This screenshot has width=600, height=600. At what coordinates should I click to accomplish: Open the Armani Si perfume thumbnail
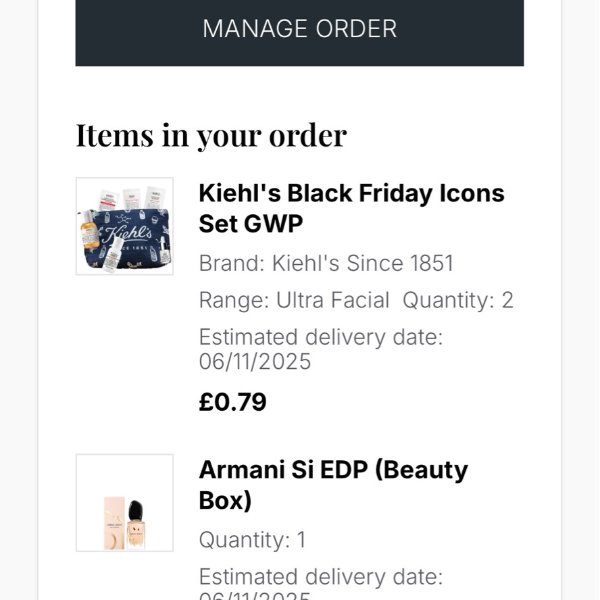pyautogui.click(x=125, y=503)
